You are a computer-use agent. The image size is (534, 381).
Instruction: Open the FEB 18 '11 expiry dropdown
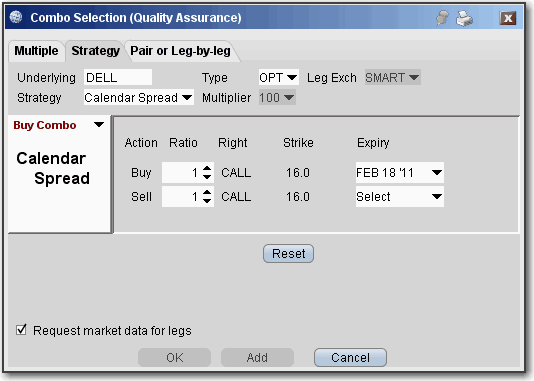(x=399, y=173)
